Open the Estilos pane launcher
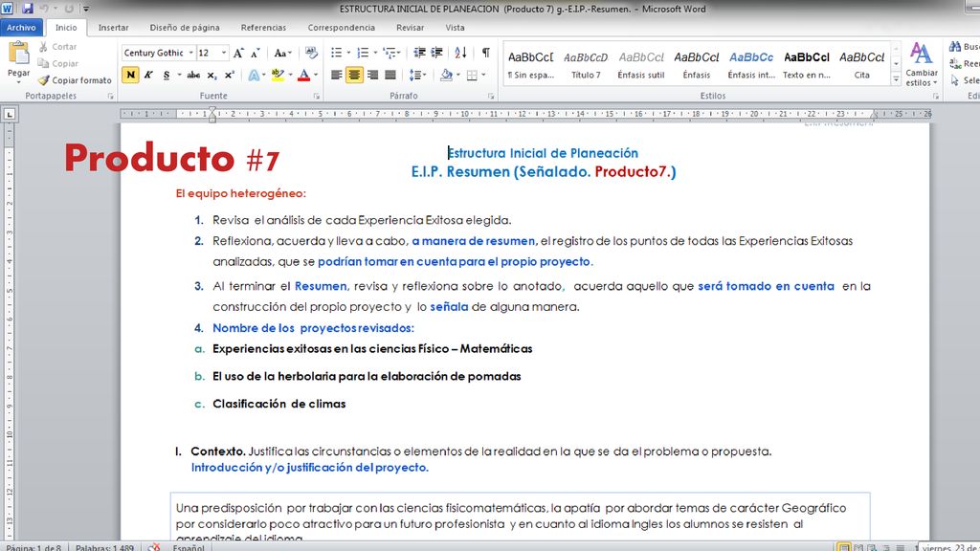The width and height of the screenshot is (980, 551). tap(936, 97)
